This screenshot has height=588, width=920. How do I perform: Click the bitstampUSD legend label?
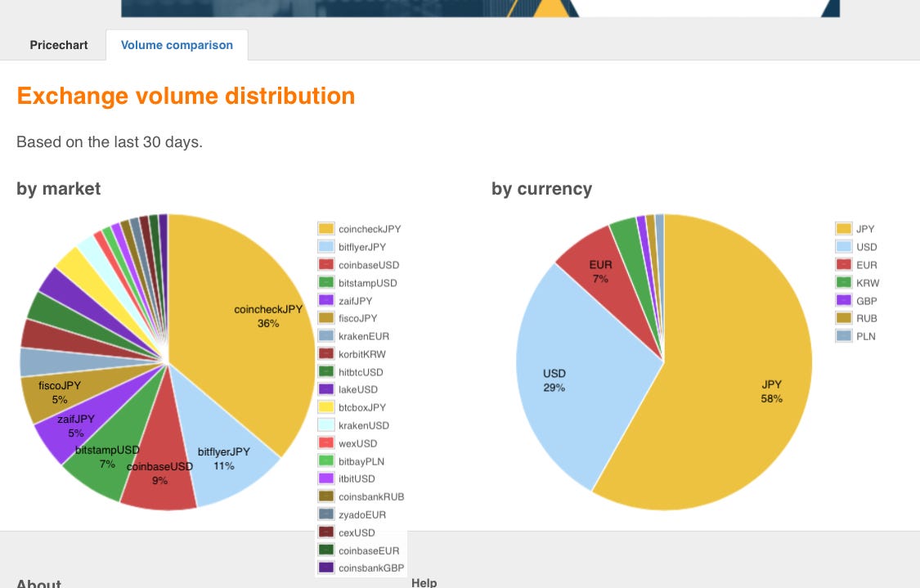pos(367,283)
